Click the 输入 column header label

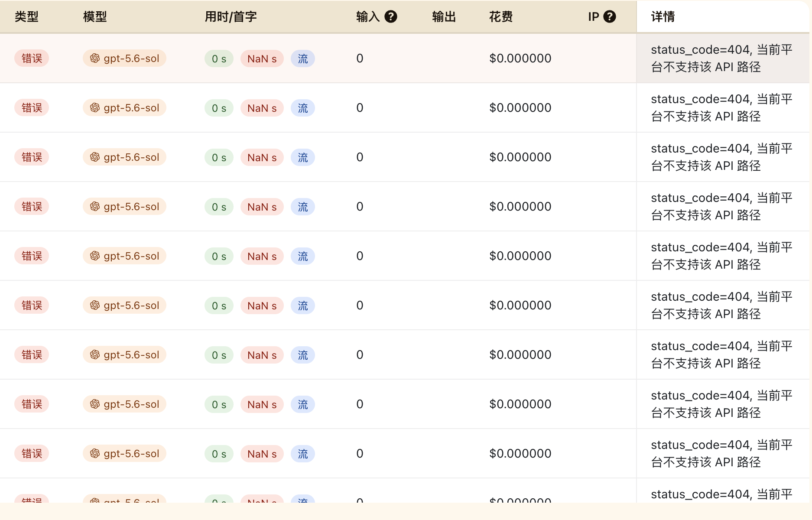coord(368,16)
